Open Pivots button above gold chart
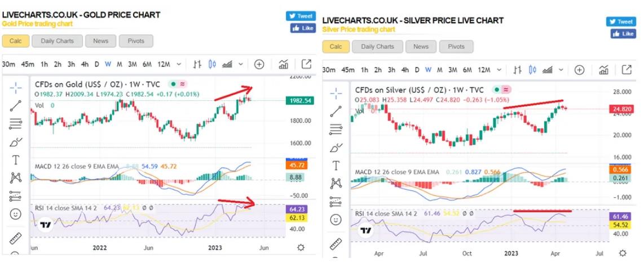Screen dimensions: 644x272 (x=136, y=41)
